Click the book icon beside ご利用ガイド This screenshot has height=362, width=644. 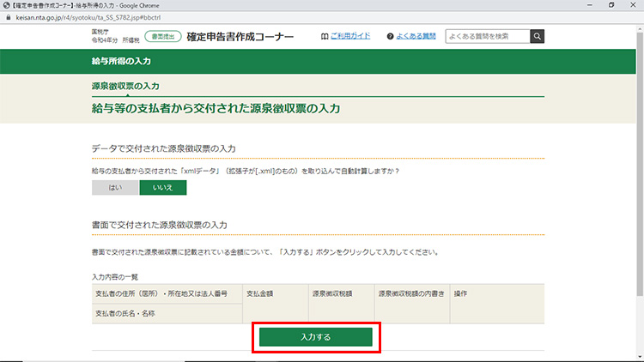pyautogui.click(x=324, y=37)
